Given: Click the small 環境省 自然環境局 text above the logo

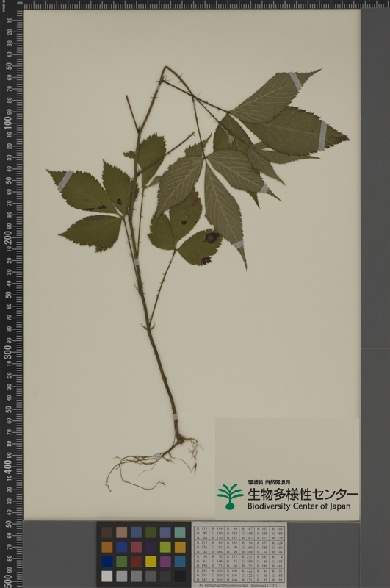Looking at the screenshot, I should 269,482.
